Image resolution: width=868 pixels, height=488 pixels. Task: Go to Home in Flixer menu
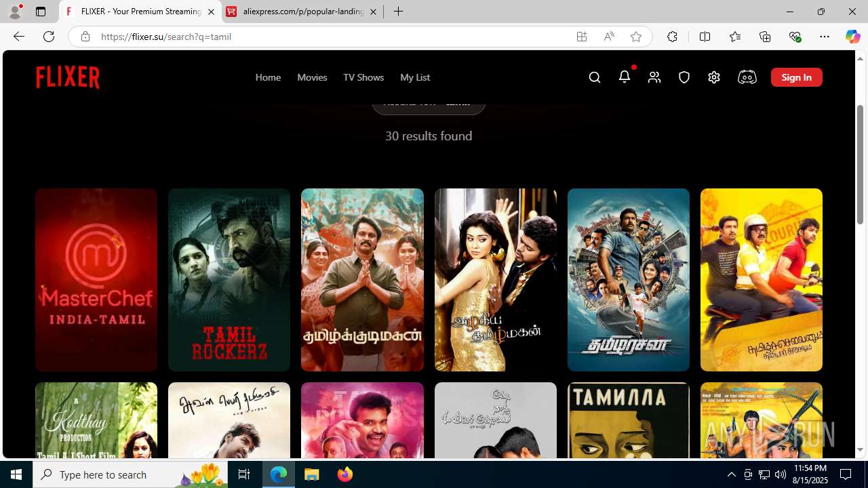[268, 77]
